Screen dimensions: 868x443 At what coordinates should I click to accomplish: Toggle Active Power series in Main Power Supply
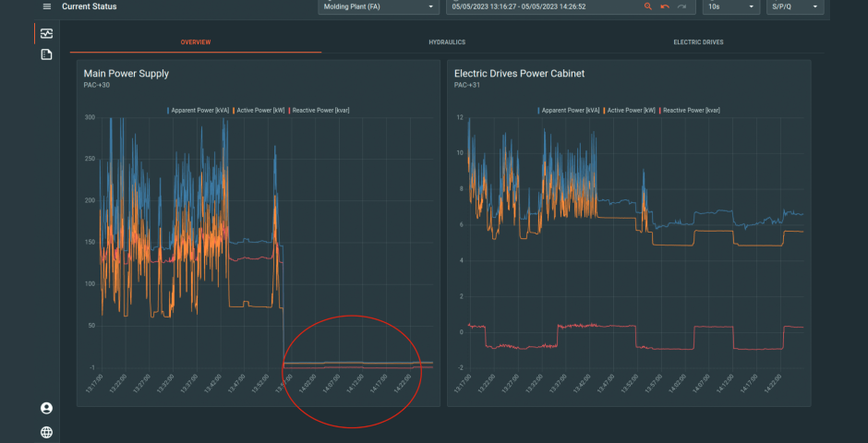[260, 111]
